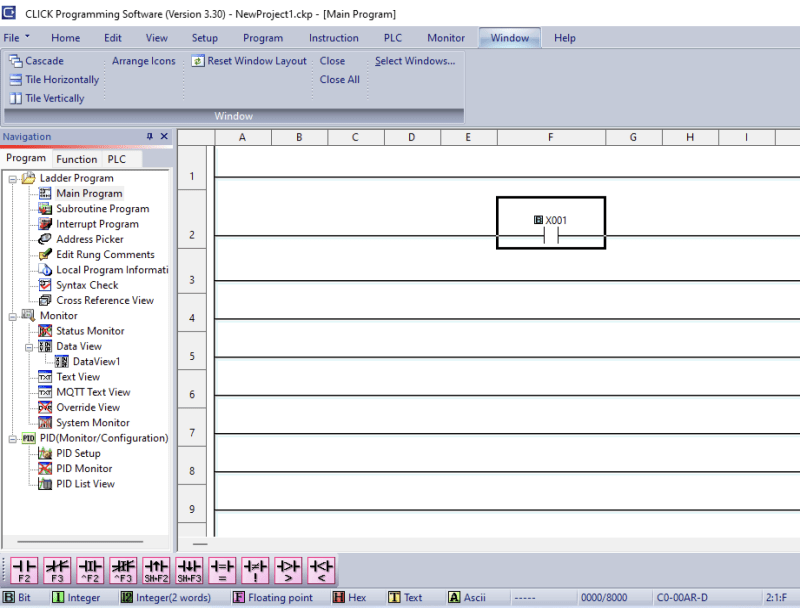Close the Navigation panel
Screen dimensions: 800x608
(164, 136)
